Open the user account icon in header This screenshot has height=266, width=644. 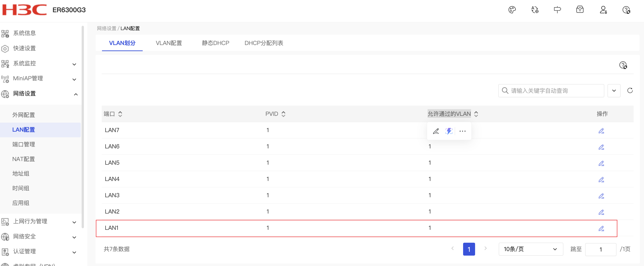pos(603,10)
